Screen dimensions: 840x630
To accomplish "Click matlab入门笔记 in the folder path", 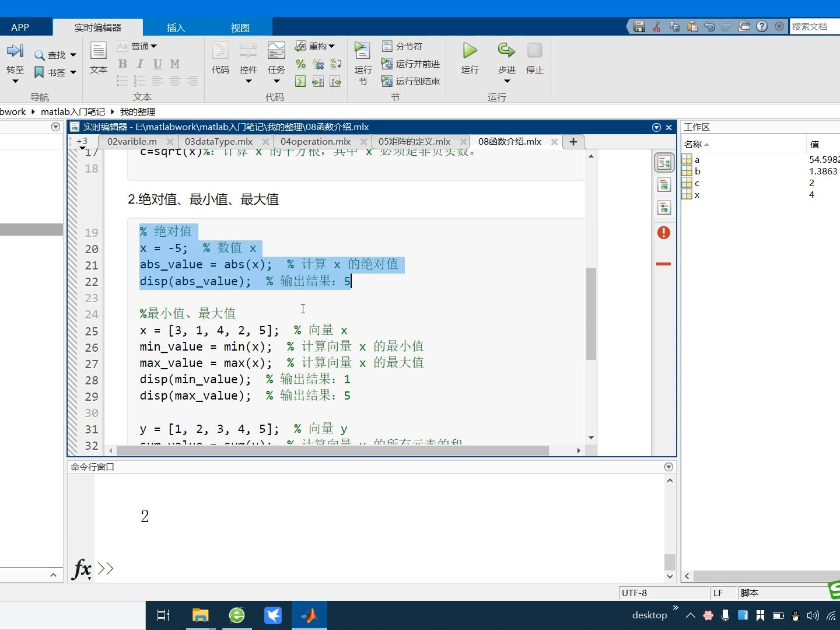I will coord(73,111).
